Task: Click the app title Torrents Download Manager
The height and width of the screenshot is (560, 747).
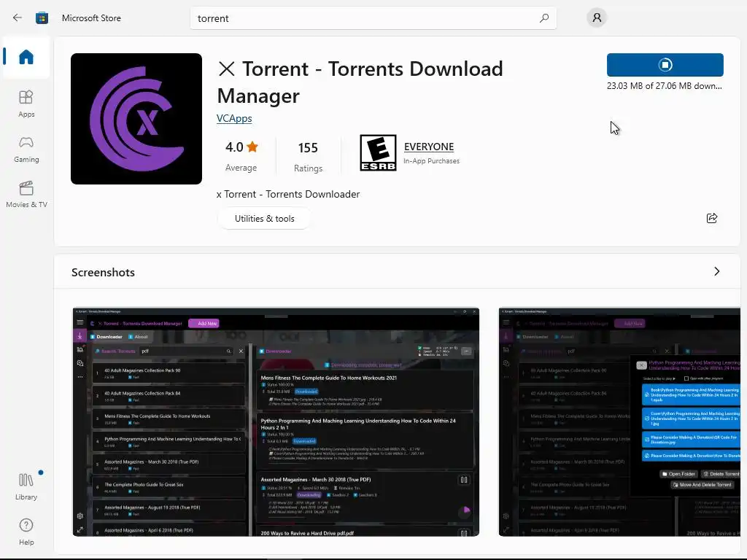Action: point(360,82)
